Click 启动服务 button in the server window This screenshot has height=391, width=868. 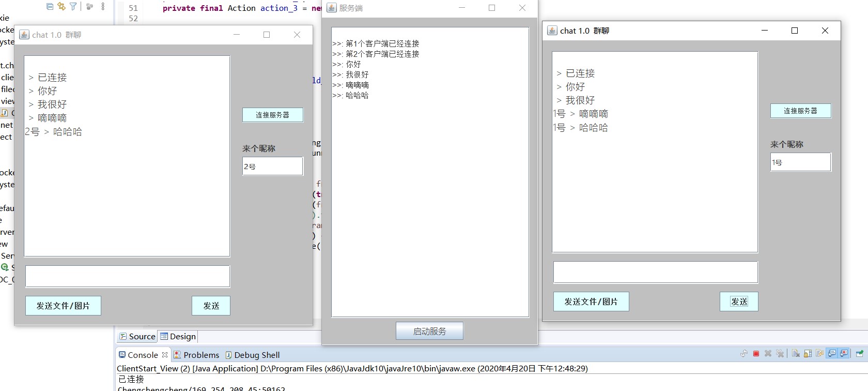pos(429,331)
